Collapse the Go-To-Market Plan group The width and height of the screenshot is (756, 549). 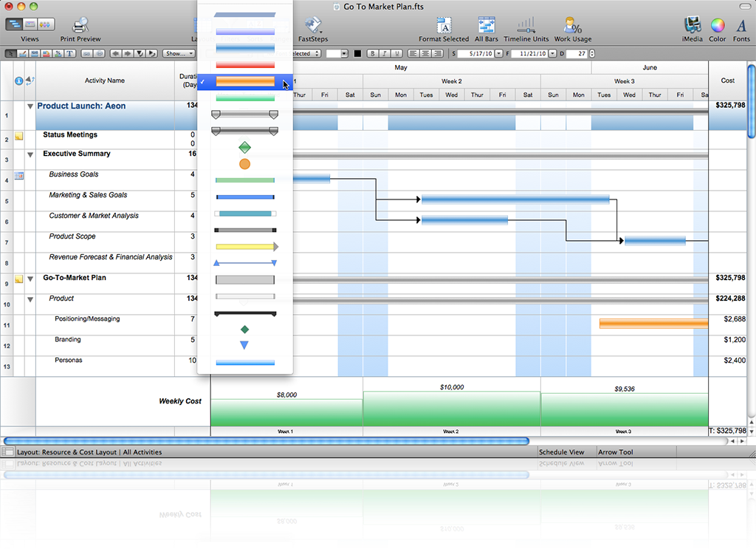point(30,279)
